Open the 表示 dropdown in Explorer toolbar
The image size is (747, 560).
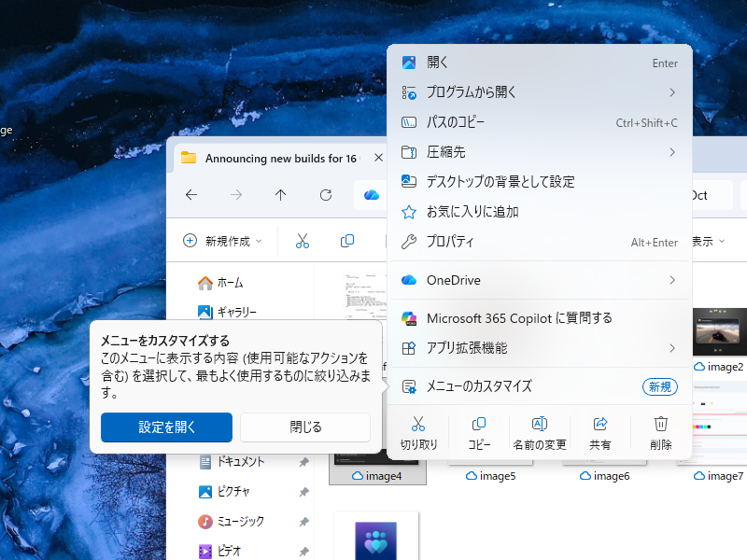pos(708,242)
